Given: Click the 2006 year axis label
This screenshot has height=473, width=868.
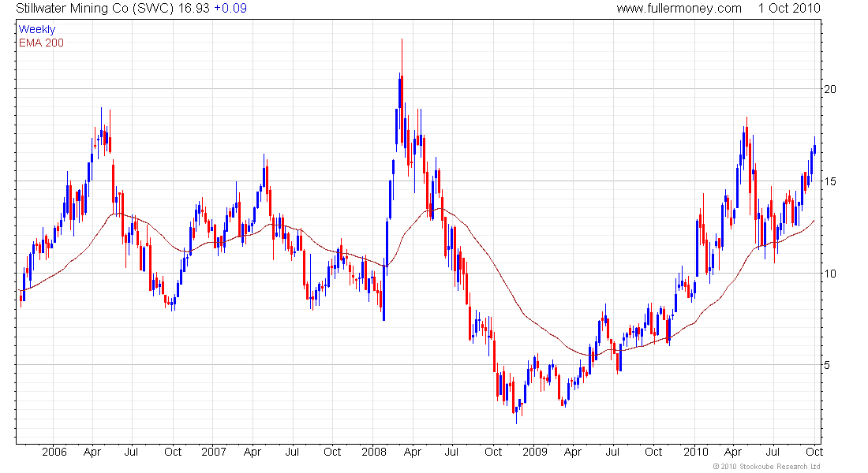Looking at the screenshot, I should (x=54, y=452).
